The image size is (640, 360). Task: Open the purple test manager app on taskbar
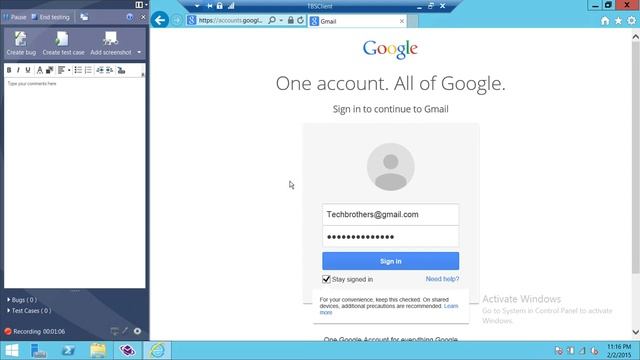click(127, 351)
